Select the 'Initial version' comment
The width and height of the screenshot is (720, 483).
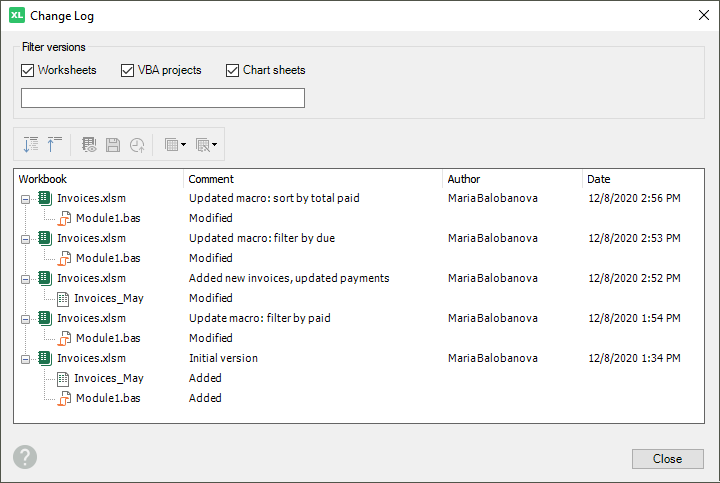pyautogui.click(x=223, y=358)
